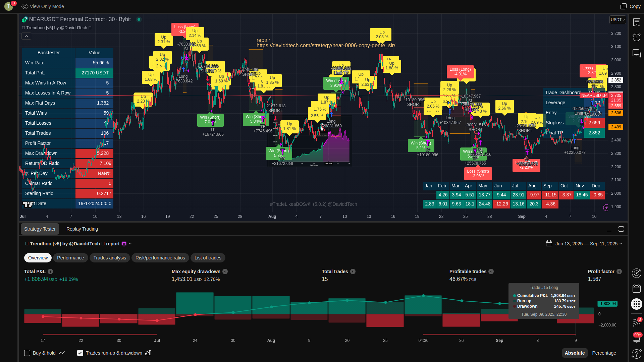
Task: Show info for Total trades
Action: pos(353,271)
